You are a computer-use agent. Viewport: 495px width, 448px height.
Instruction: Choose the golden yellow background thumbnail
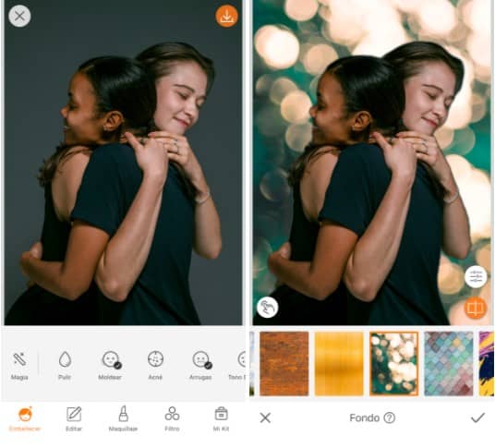click(339, 364)
